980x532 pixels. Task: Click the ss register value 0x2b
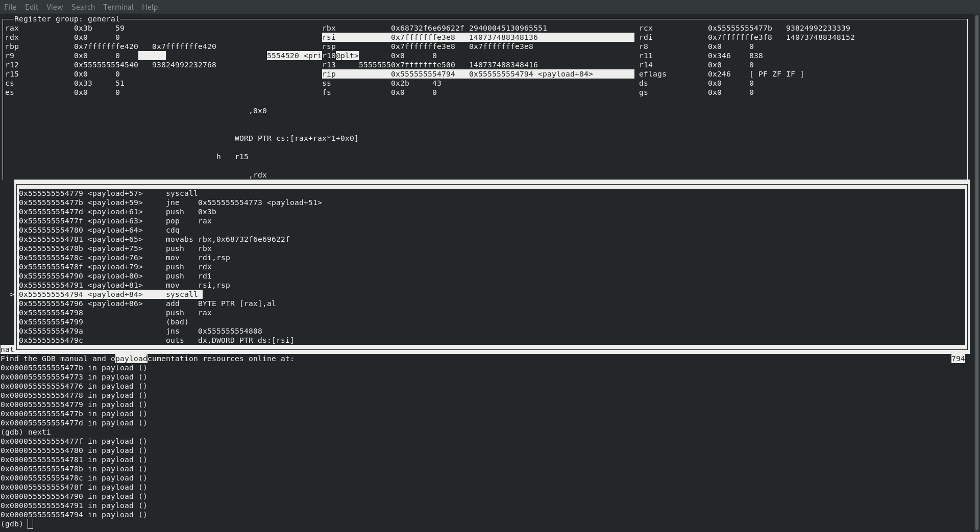[x=400, y=83]
